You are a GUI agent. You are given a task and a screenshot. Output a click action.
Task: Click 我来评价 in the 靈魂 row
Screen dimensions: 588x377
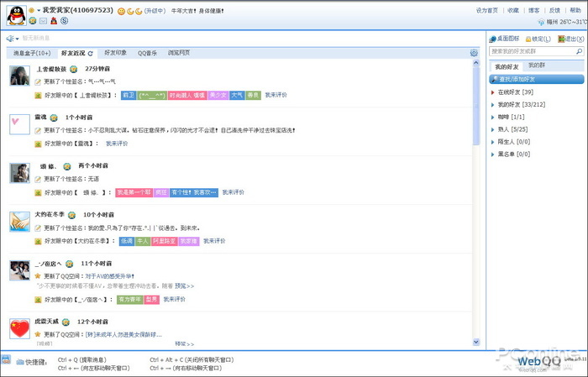[117, 144]
